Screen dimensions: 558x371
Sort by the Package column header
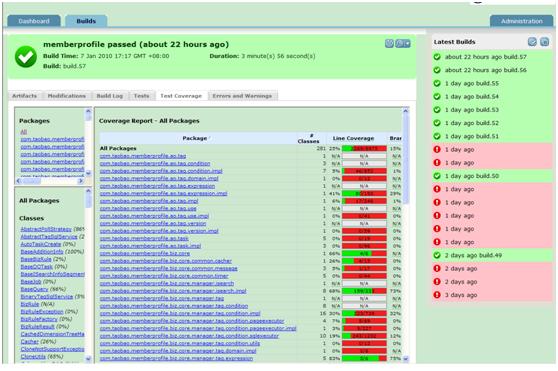point(195,138)
